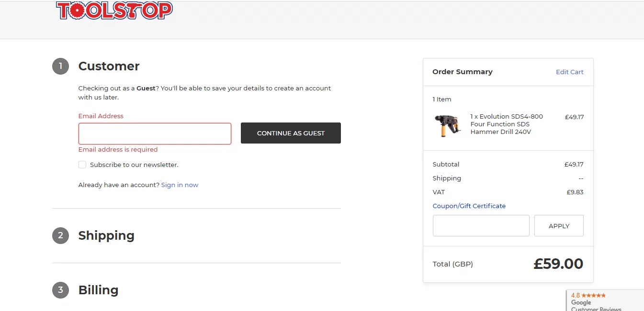Click the total £59.00 amount

pyautogui.click(x=558, y=264)
